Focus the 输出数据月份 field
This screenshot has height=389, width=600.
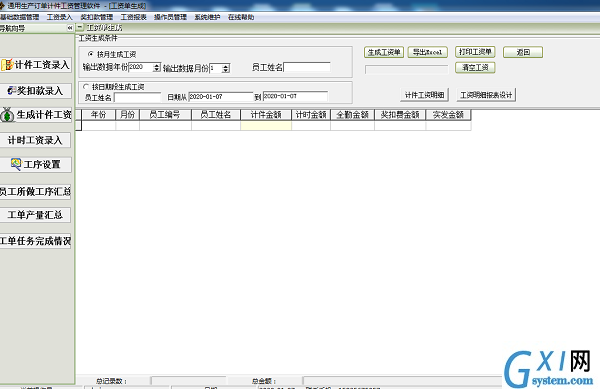[216, 68]
